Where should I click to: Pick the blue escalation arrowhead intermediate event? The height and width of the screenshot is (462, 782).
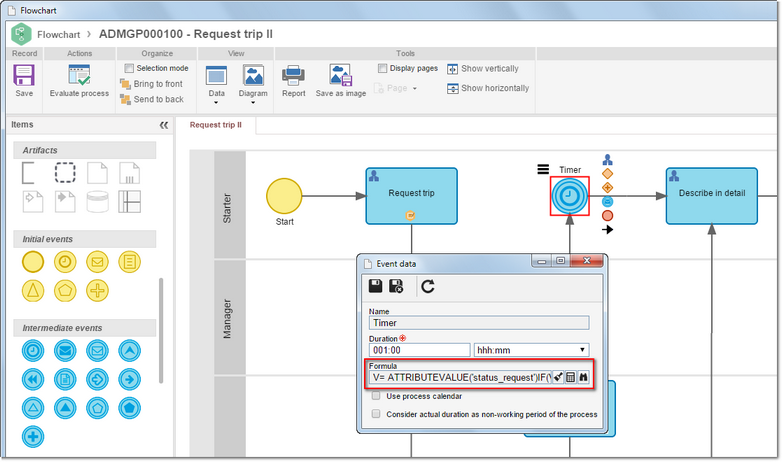129,350
